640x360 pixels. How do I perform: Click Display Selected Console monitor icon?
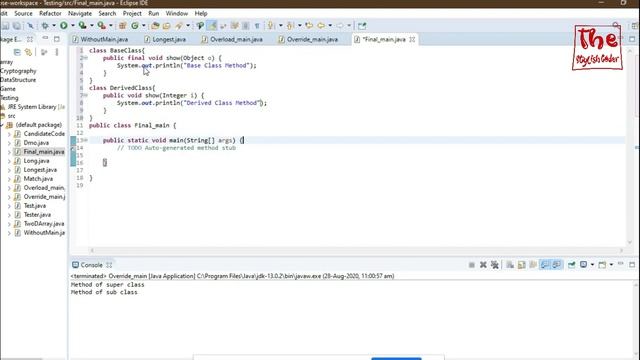tap(584, 265)
